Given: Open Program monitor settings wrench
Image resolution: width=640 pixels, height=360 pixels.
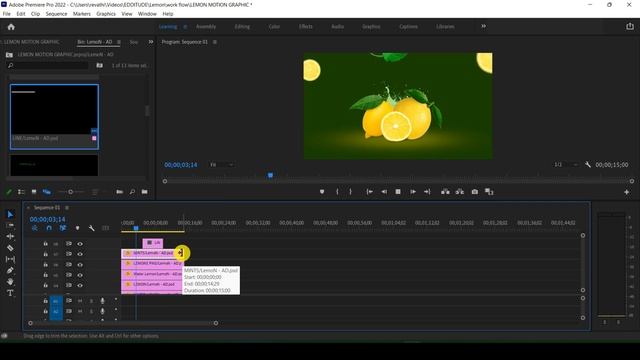Looking at the screenshot, I should pos(588,165).
